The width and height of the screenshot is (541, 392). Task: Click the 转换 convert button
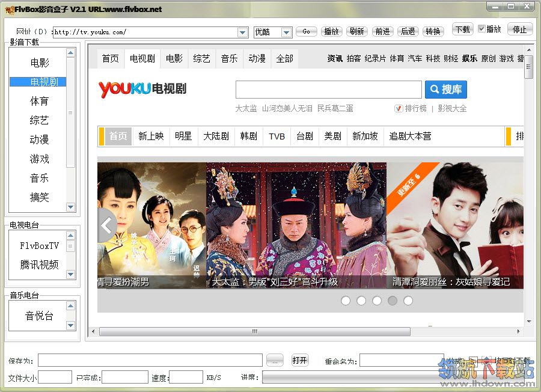(x=433, y=32)
